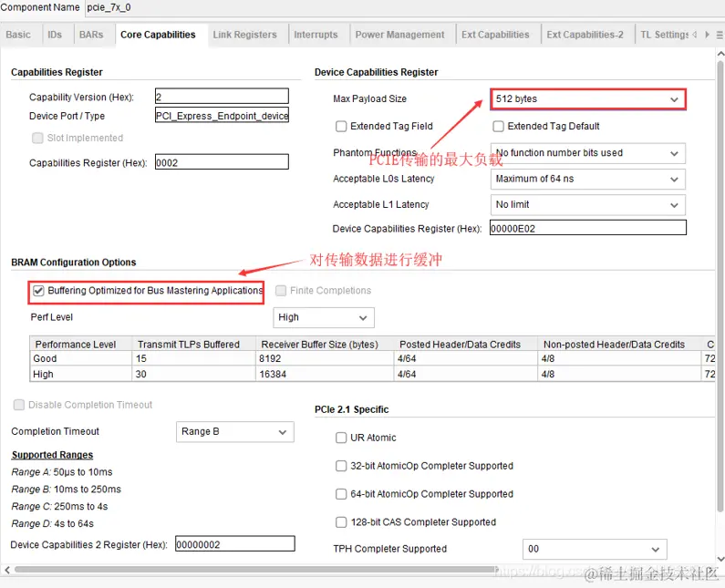Click Range C: 250ms to 4s text
This screenshot has height=588, width=725.
tap(59, 507)
